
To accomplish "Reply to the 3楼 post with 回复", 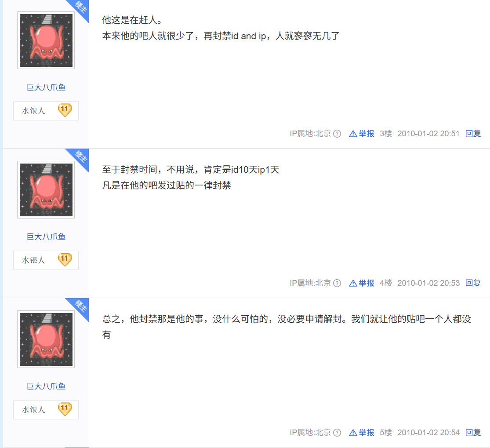I will pos(473,134).
